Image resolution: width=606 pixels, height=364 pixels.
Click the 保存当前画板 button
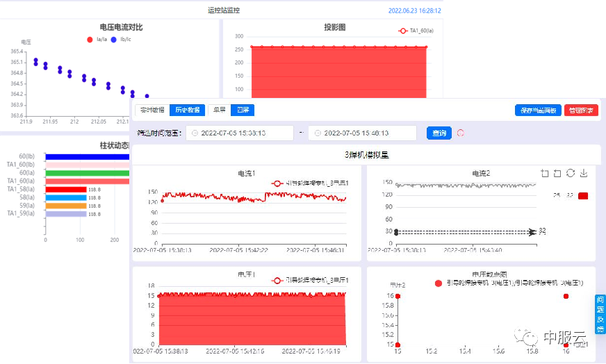coord(538,110)
